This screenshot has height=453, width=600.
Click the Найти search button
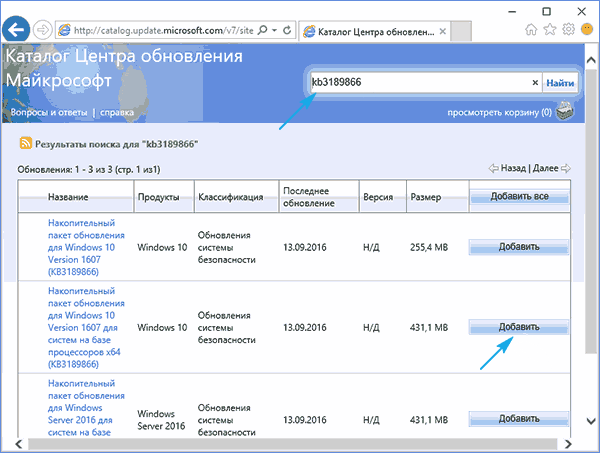click(x=560, y=84)
